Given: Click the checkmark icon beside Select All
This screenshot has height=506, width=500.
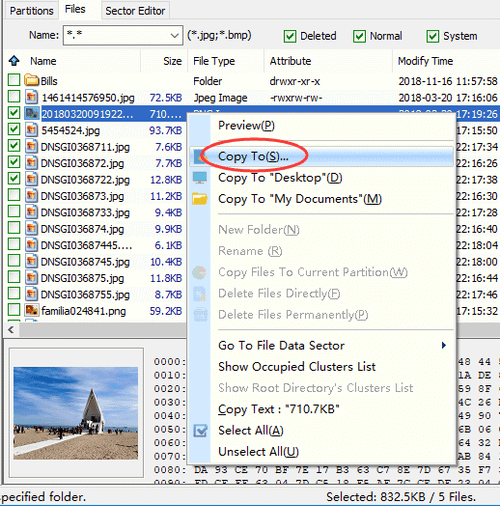Looking at the screenshot, I should coord(200,431).
